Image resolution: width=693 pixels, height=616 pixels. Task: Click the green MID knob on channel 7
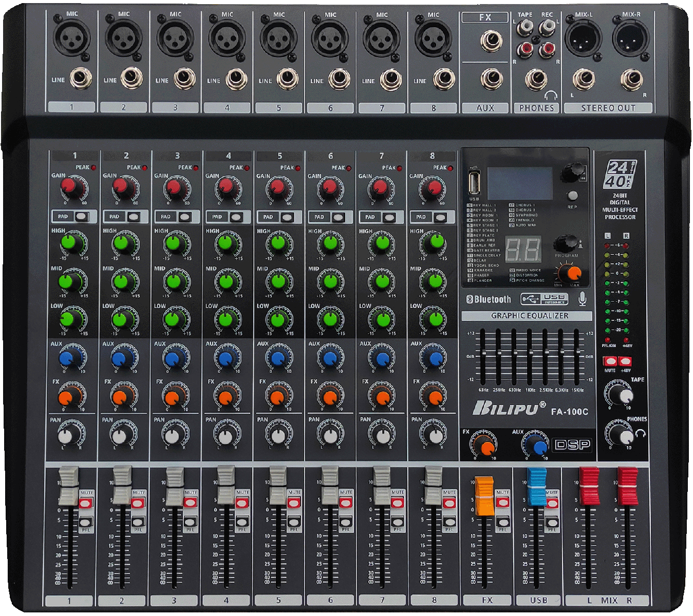[x=382, y=281]
